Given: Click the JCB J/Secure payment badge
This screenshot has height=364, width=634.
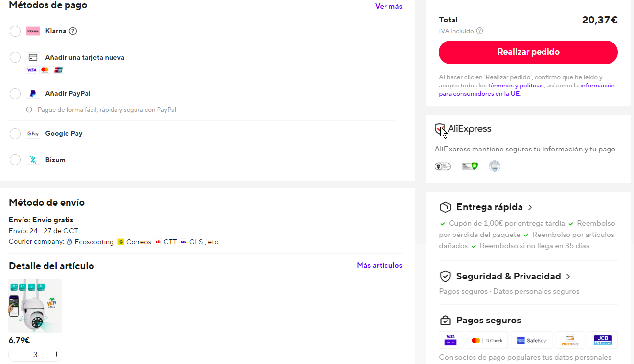Looking at the screenshot, I should pos(603,340).
